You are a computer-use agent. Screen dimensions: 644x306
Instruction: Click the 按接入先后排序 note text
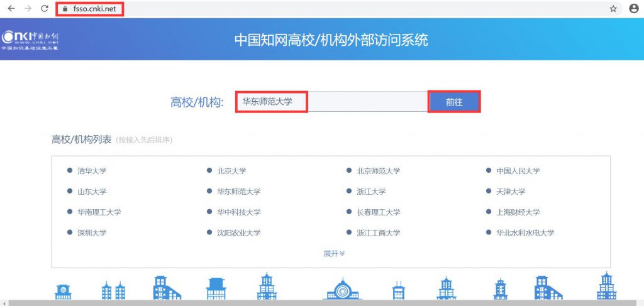144,140
